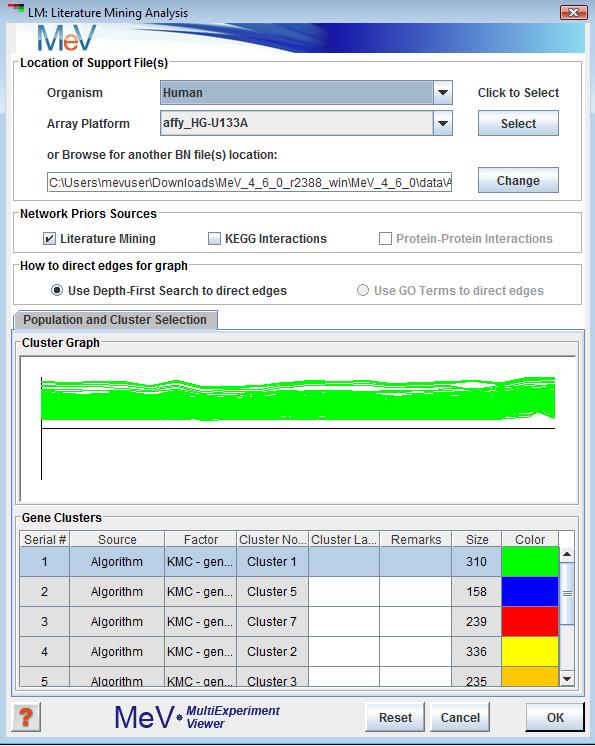Viewport: 595px width, 746px height.
Task: Select the Population and Cluster Selection tab
Action: tap(115, 320)
